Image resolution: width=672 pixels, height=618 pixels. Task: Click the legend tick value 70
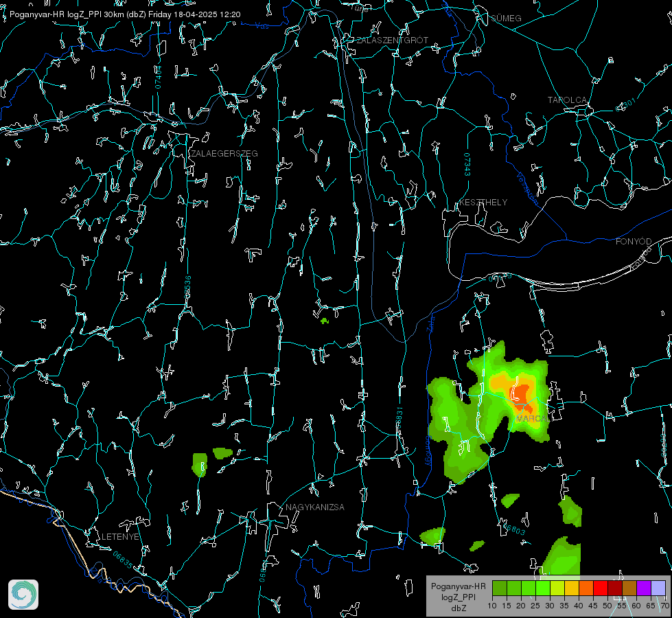(x=664, y=606)
